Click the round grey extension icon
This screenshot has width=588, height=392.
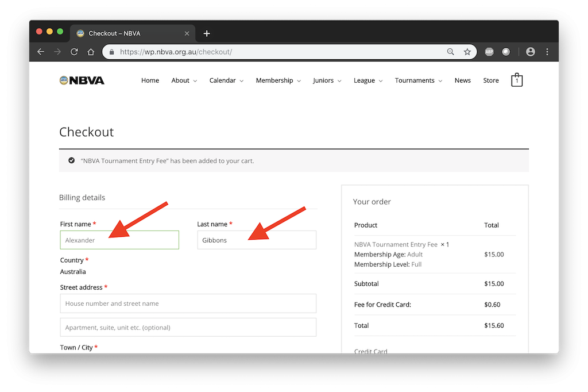[506, 52]
